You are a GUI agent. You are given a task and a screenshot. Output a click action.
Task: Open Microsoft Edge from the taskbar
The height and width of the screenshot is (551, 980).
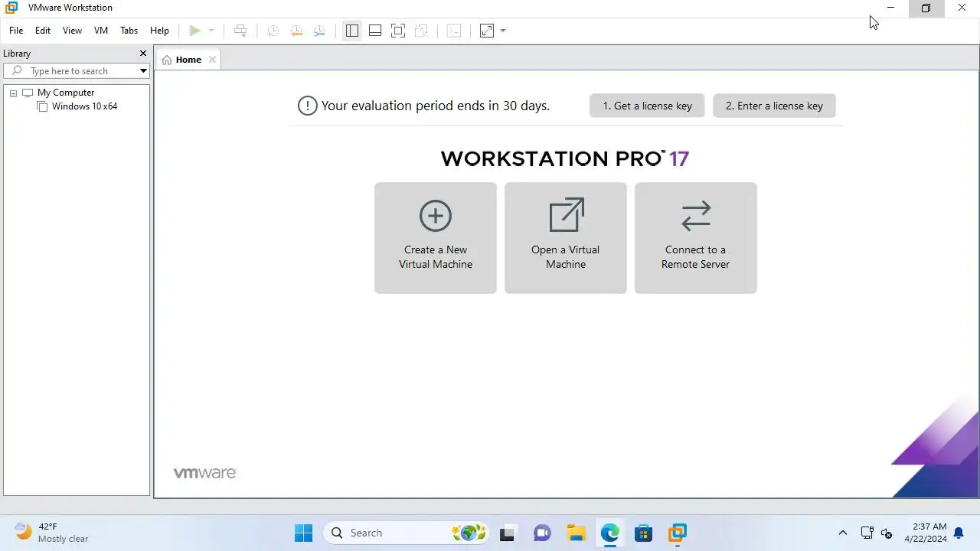pos(609,533)
